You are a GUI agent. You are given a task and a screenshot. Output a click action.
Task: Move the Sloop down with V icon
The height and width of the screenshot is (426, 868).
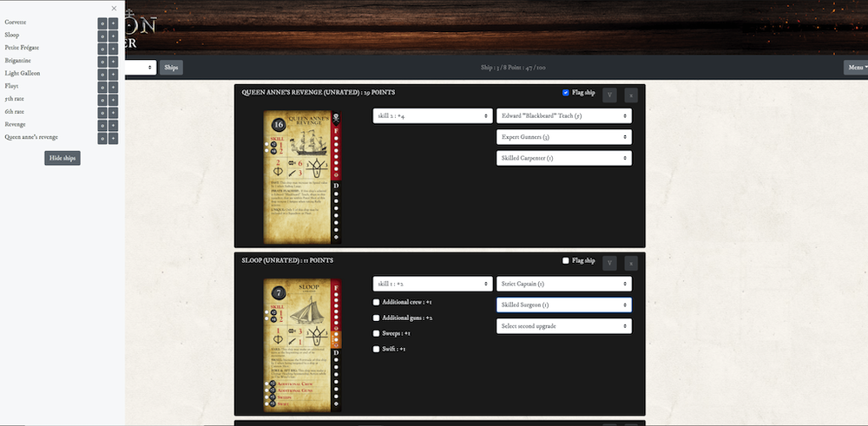pos(609,262)
